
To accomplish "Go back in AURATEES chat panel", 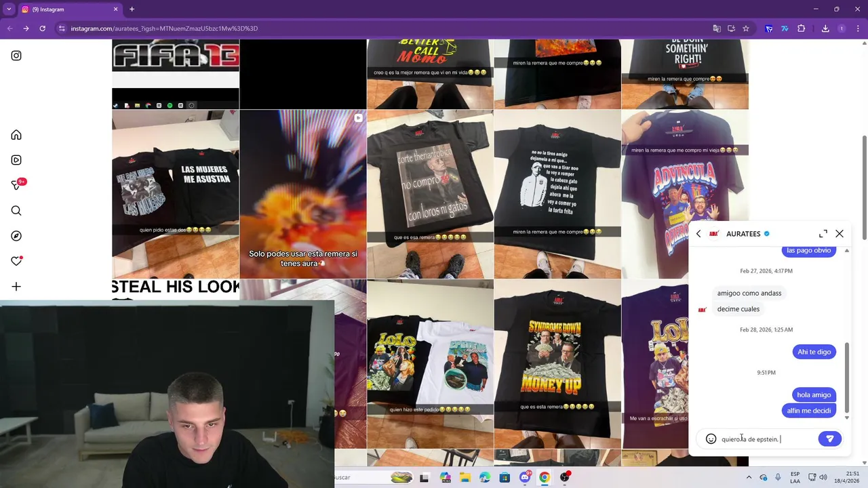I will (x=698, y=234).
